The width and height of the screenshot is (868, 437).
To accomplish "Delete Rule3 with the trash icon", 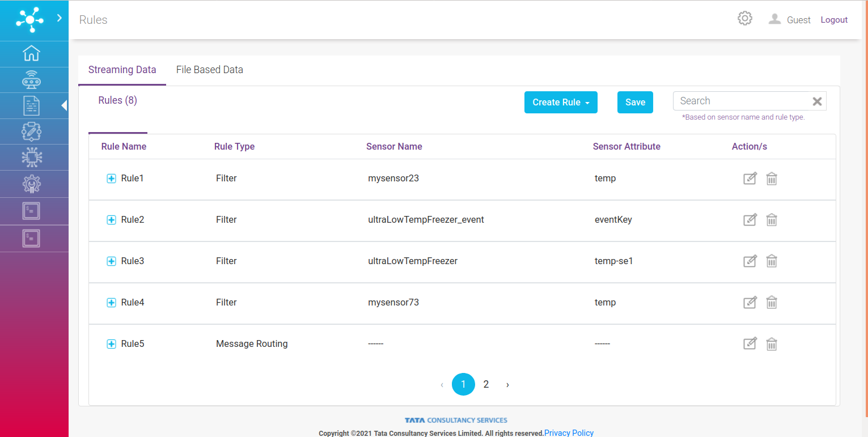I will coord(772,261).
